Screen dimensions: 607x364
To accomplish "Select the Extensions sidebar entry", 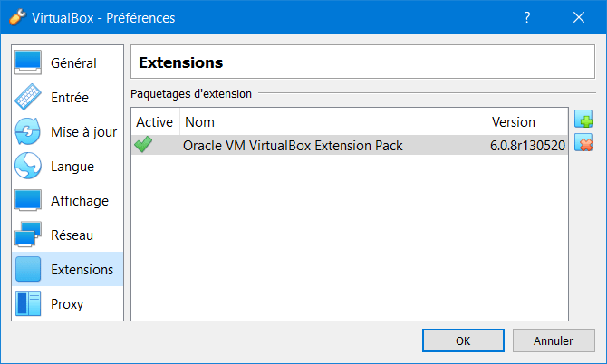I will click(x=68, y=269).
